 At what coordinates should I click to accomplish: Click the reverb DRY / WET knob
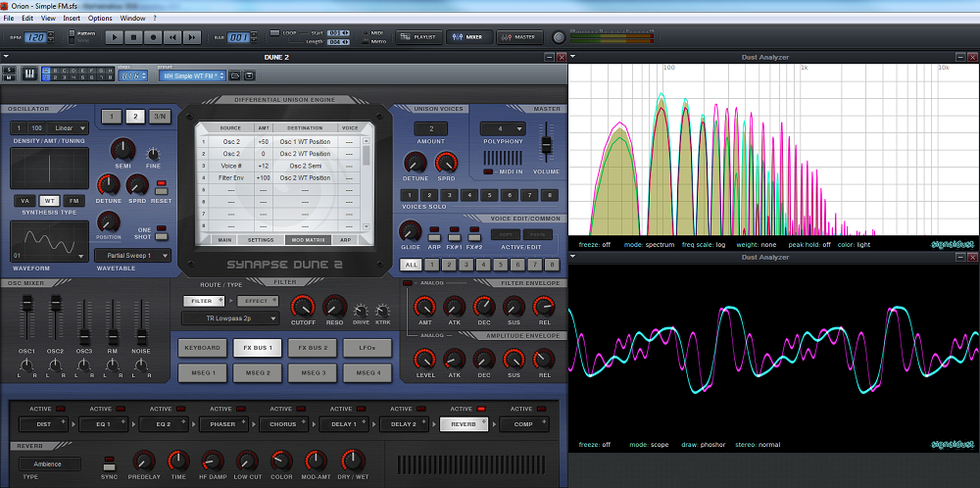(x=353, y=462)
